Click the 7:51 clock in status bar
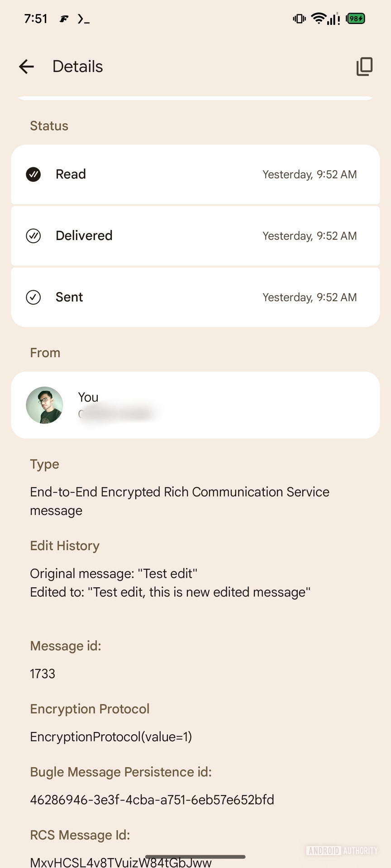Image resolution: width=391 pixels, height=868 pixels. pyautogui.click(x=36, y=19)
